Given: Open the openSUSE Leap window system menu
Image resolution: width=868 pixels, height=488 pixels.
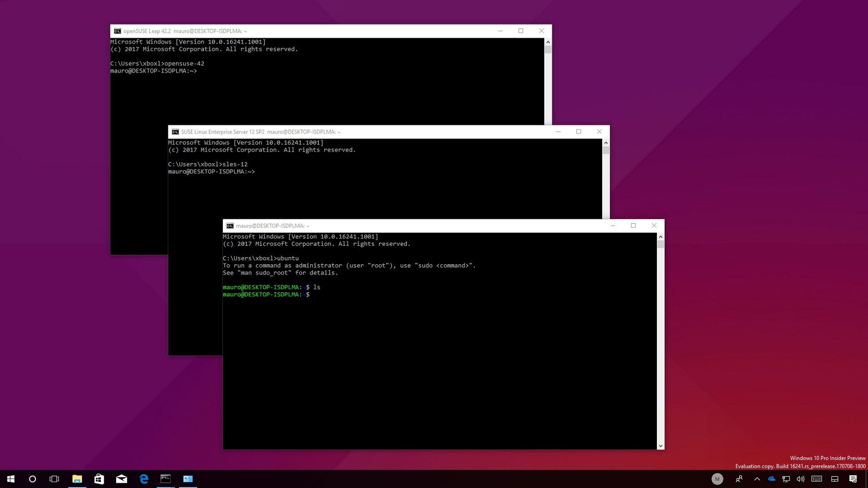Looking at the screenshot, I should point(118,31).
